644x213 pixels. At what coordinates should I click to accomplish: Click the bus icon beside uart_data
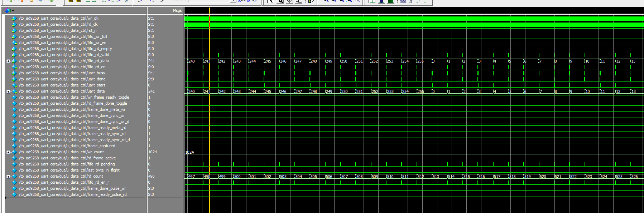(x=14, y=91)
